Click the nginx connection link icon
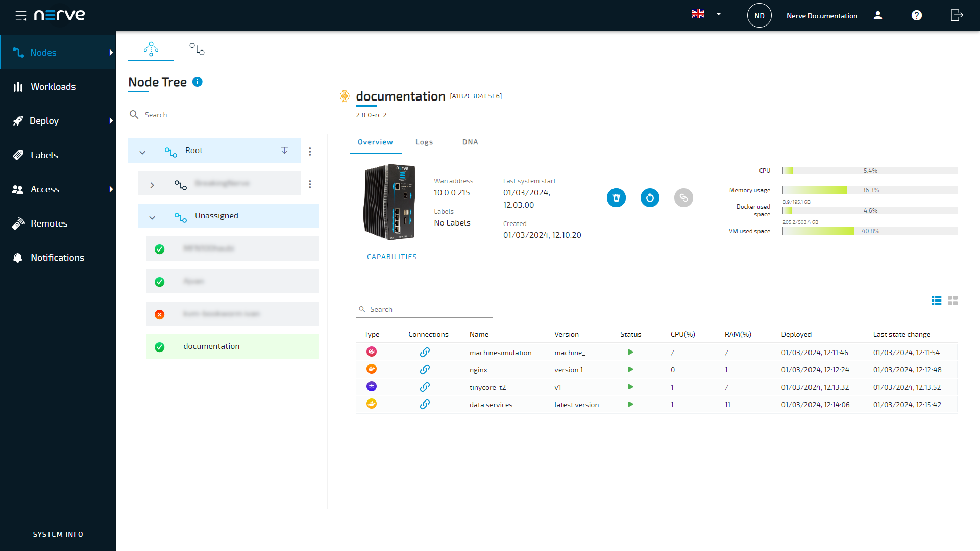 click(425, 369)
